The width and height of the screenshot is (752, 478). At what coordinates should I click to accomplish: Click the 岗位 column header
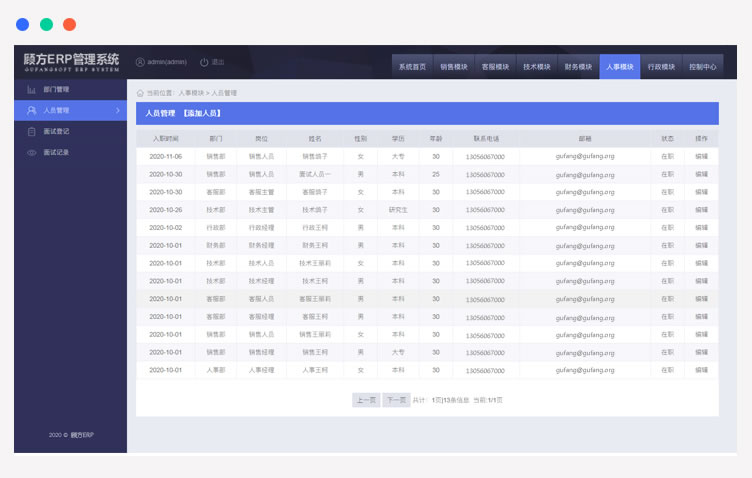point(261,139)
